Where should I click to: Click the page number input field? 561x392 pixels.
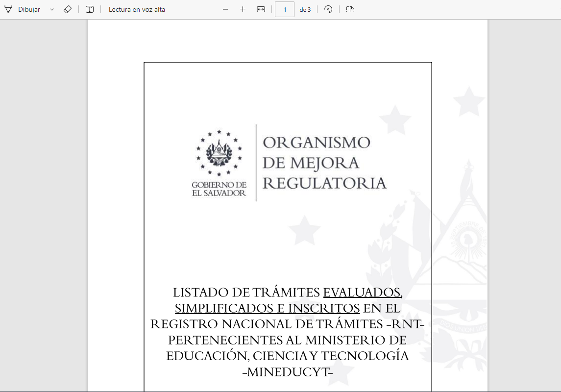pos(285,10)
